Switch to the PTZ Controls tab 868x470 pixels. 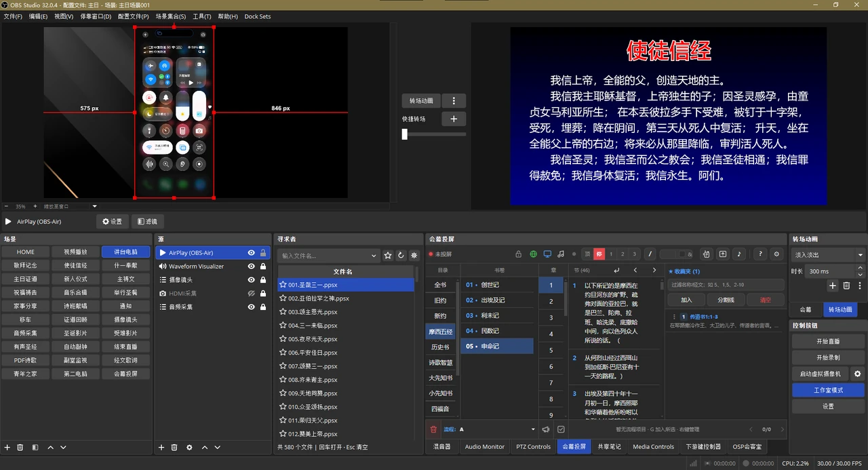click(x=534, y=447)
